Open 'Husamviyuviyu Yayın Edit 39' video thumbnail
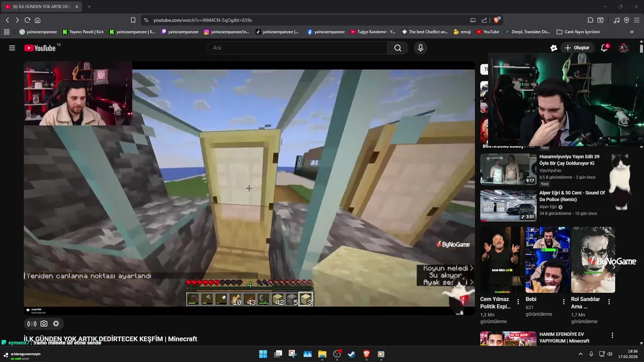This screenshot has width=644, height=362. pos(508,169)
